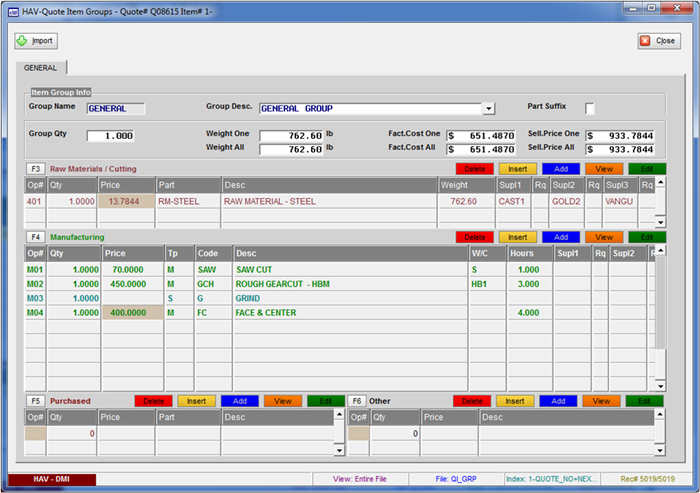700x493 pixels.
Task: Click scroll up arrow of Other grid
Action: (x=660, y=414)
